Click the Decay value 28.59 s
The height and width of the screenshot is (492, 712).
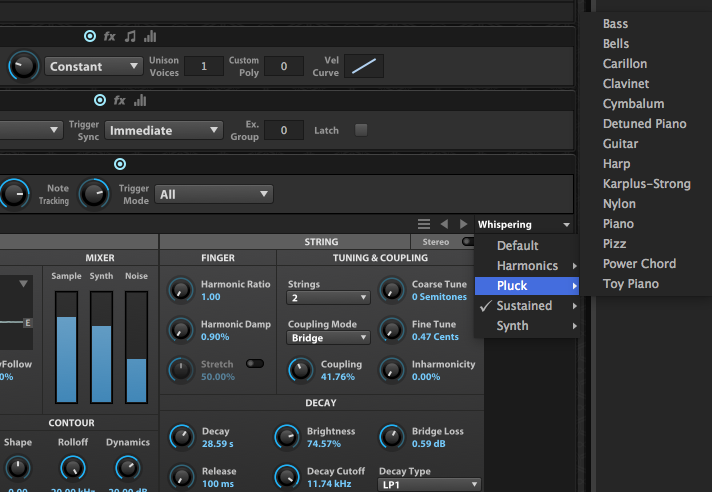tap(218, 444)
